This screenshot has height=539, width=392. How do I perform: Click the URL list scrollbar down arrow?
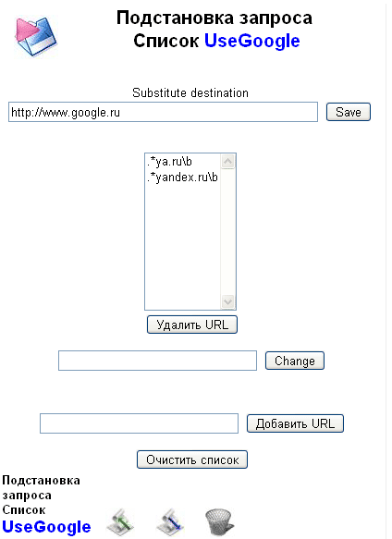[x=228, y=301]
